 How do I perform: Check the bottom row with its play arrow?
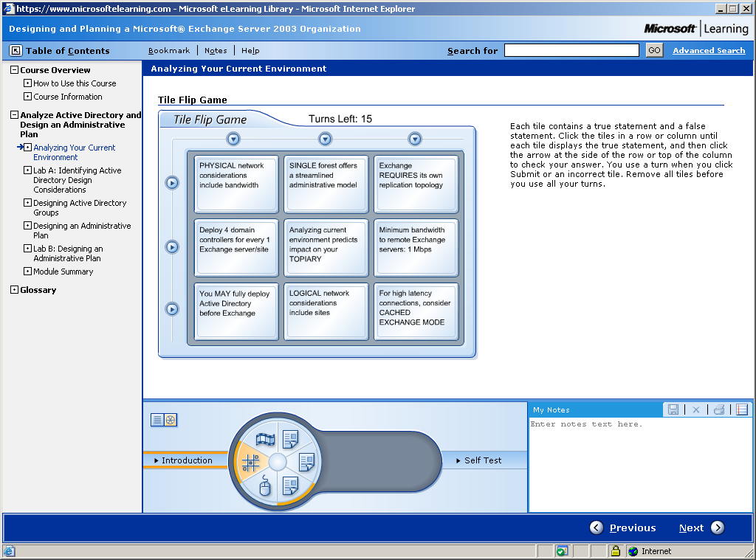(172, 309)
